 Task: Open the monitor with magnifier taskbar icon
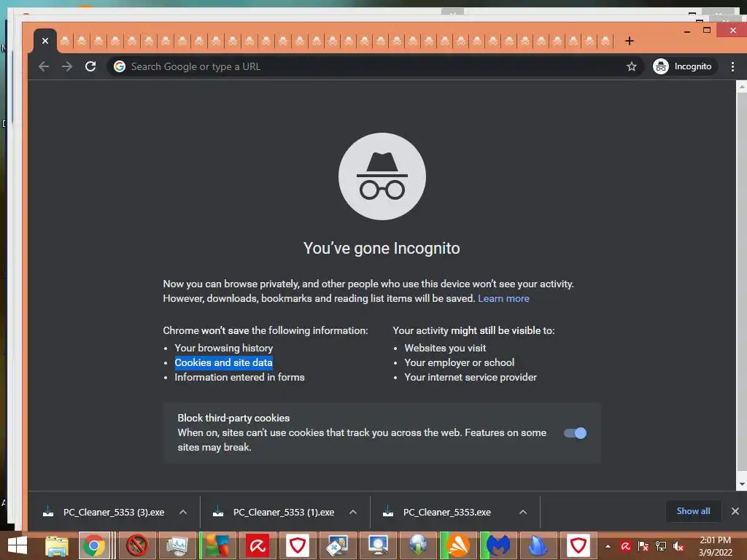point(378,545)
